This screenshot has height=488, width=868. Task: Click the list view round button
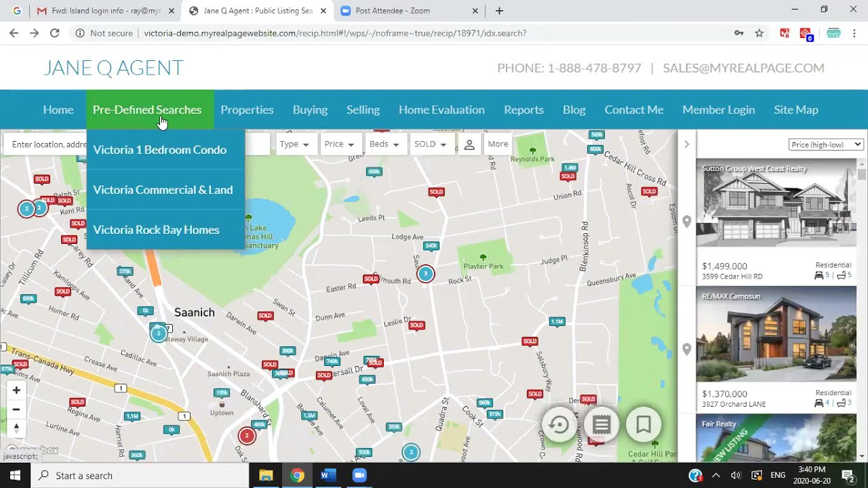601,425
